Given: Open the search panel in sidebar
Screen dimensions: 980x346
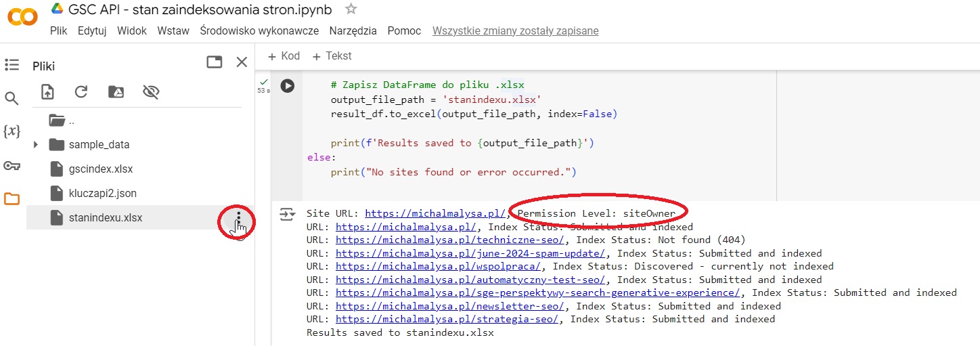Looking at the screenshot, I should point(12,99).
